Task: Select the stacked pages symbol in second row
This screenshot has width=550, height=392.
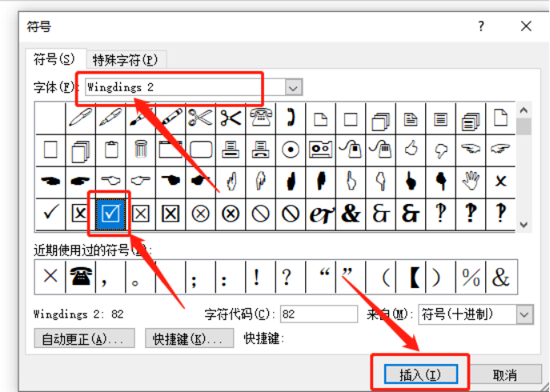Action: [80, 150]
